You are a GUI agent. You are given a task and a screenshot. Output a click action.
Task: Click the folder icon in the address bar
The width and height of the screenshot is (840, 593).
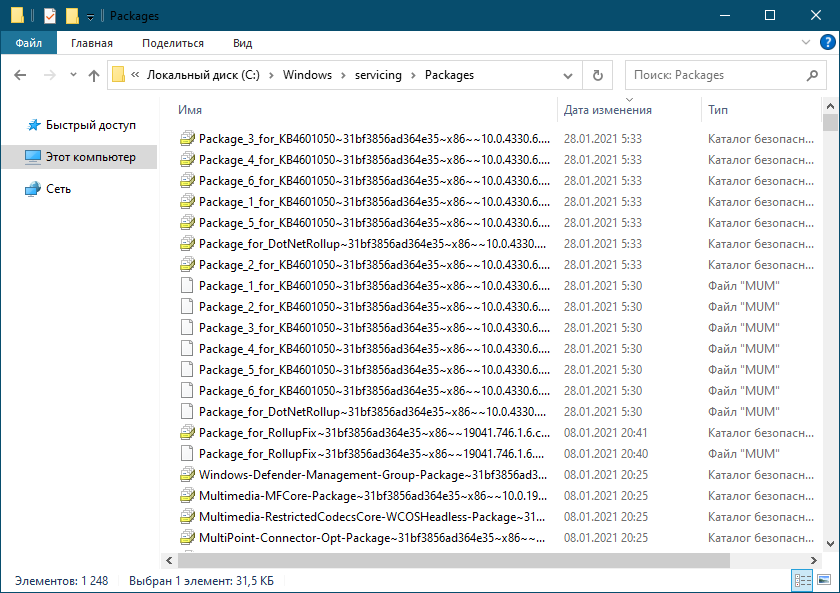[x=118, y=74]
